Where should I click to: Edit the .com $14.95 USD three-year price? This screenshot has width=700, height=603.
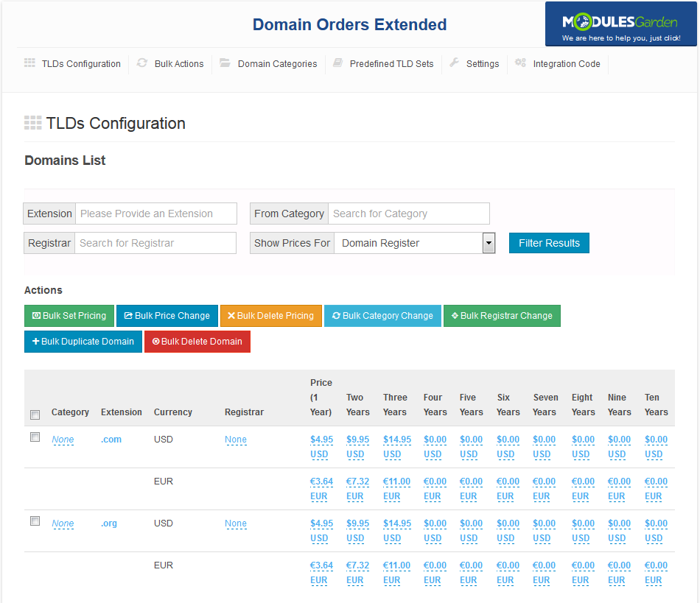(397, 446)
